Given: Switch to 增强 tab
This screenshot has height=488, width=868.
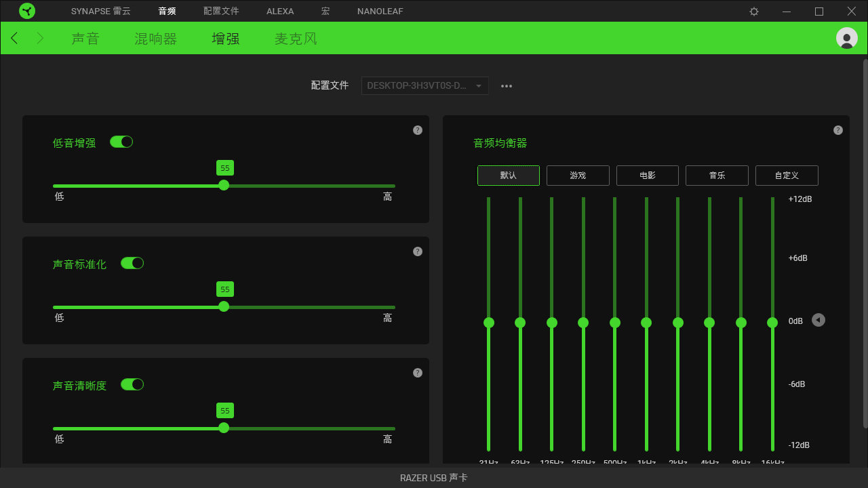Looking at the screenshot, I should (226, 39).
